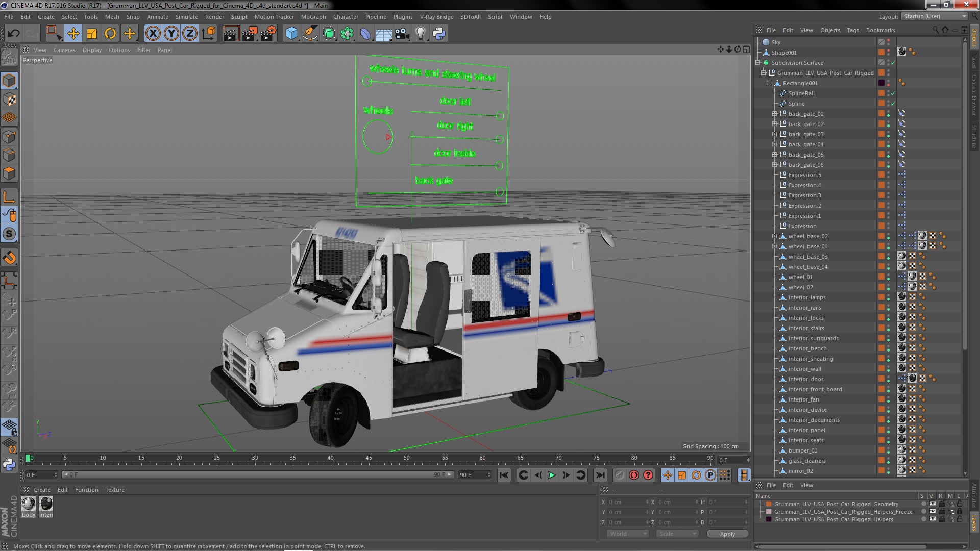Click Helpers layer color swatch
Viewport: 980px width, 551px height.
pyautogui.click(x=769, y=519)
